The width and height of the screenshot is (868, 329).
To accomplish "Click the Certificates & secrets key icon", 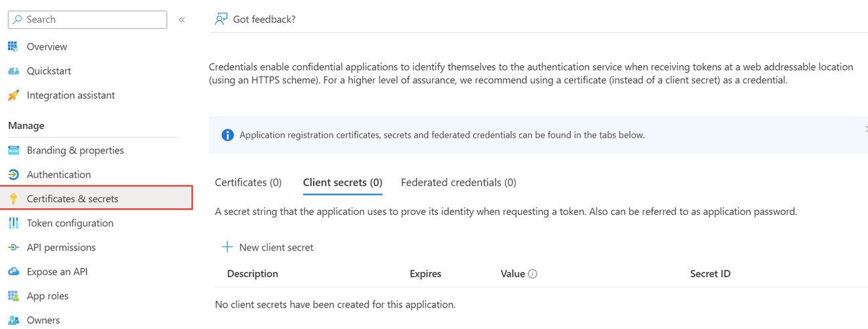I will pos(13,199).
